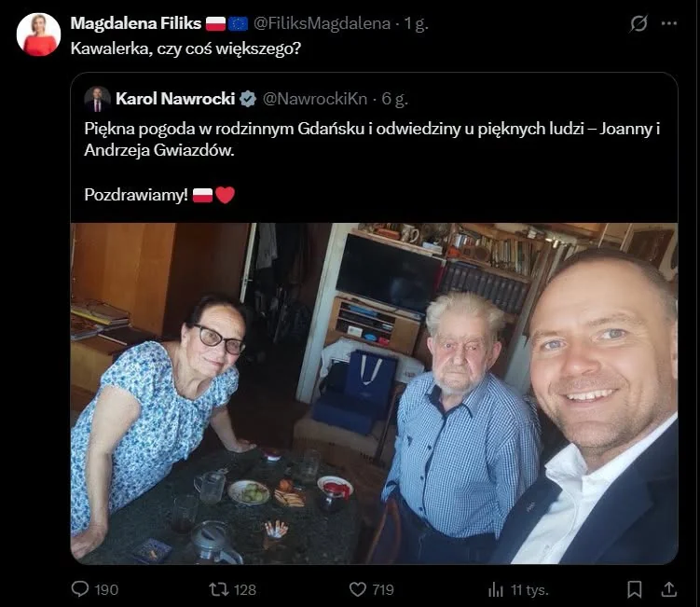Click the reply comment bubble icon
Viewport: 700px width, 607px height.
(x=80, y=589)
